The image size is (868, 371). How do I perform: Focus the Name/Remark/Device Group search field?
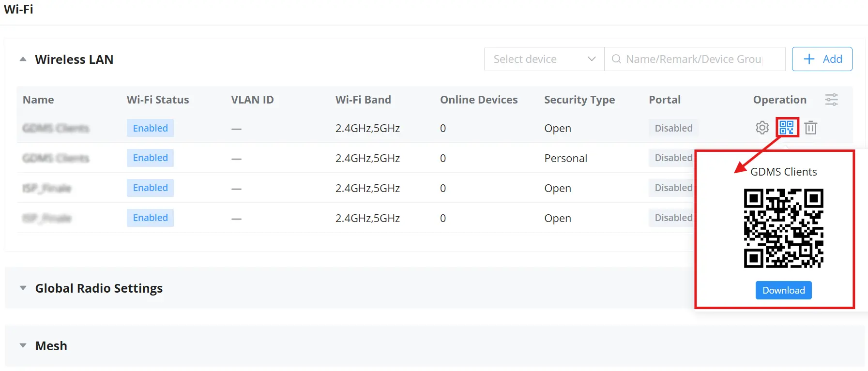[695, 59]
